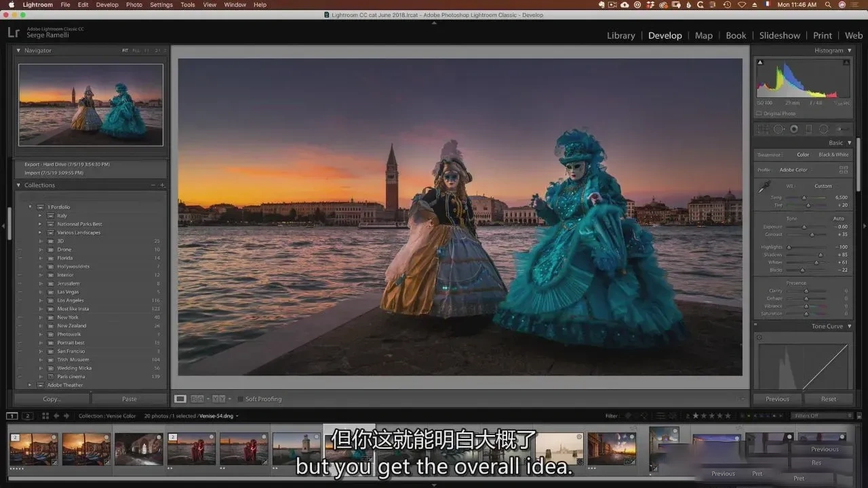
Task: Click the Grid view icon in filmstrip bar
Action: pos(46,415)
